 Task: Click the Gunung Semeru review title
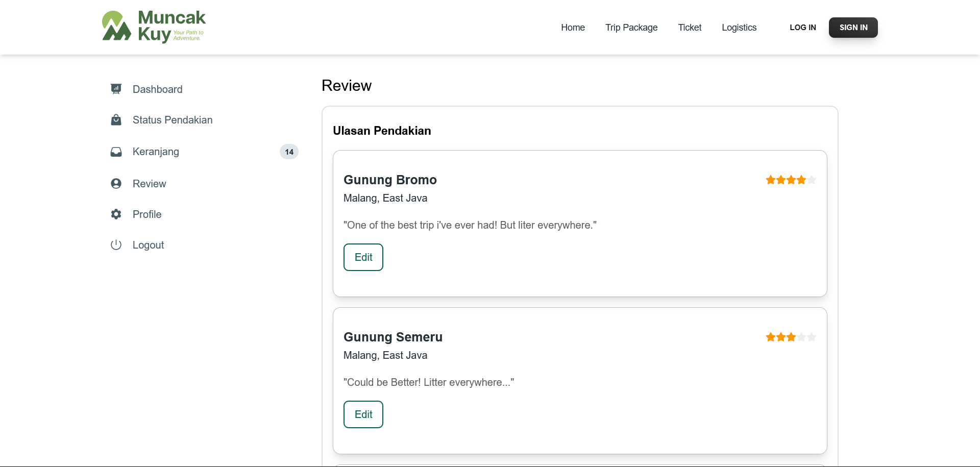(393, 337)
